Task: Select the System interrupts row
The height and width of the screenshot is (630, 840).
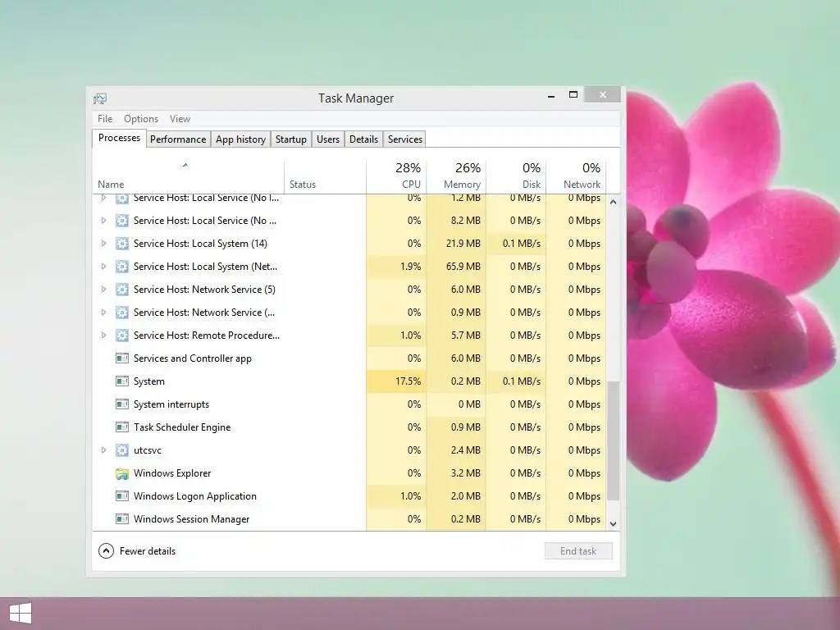Action: click(x=349, y=404)
